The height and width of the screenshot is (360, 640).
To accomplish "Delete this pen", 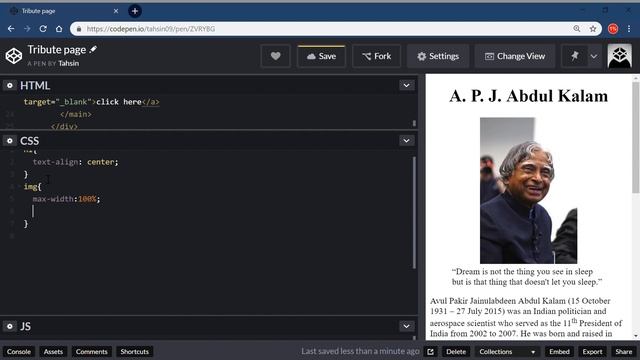I will pos(456,351).
